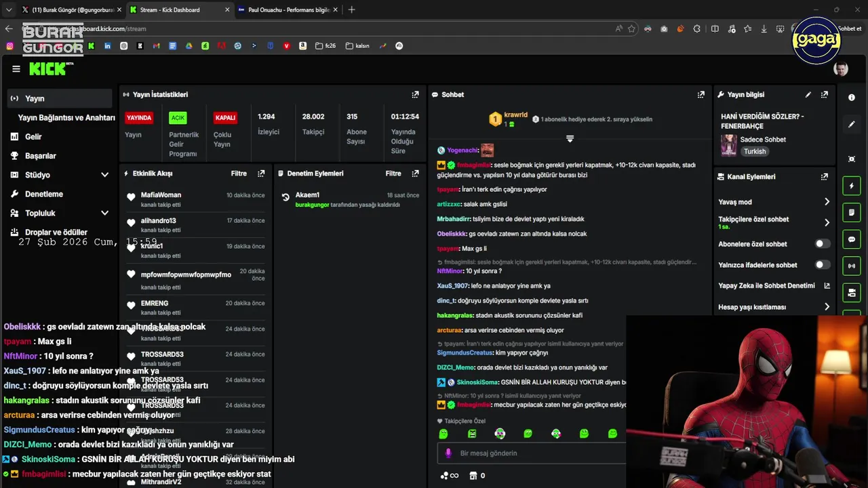Open Instagram bookmark in bookmarks bar

9,46
